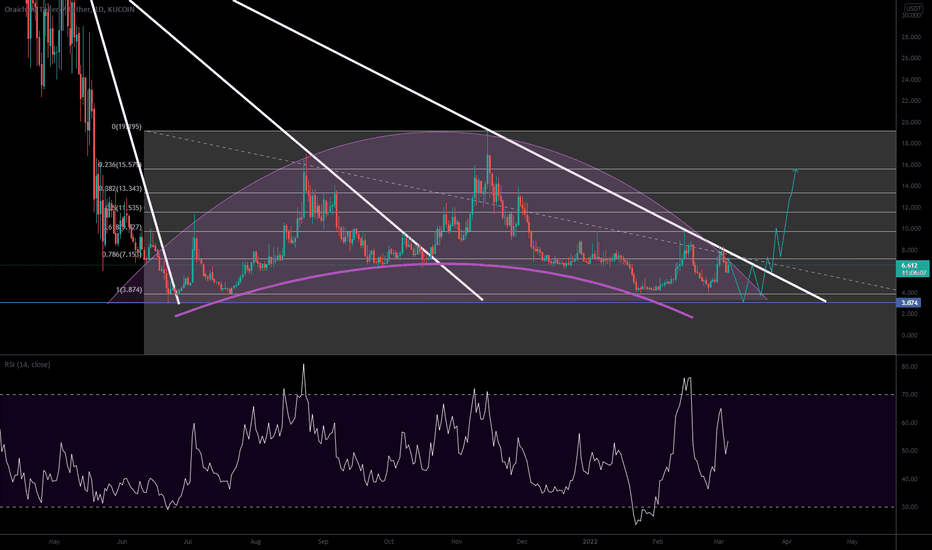Click the RSI axis value 30.00

click(910, 507)
